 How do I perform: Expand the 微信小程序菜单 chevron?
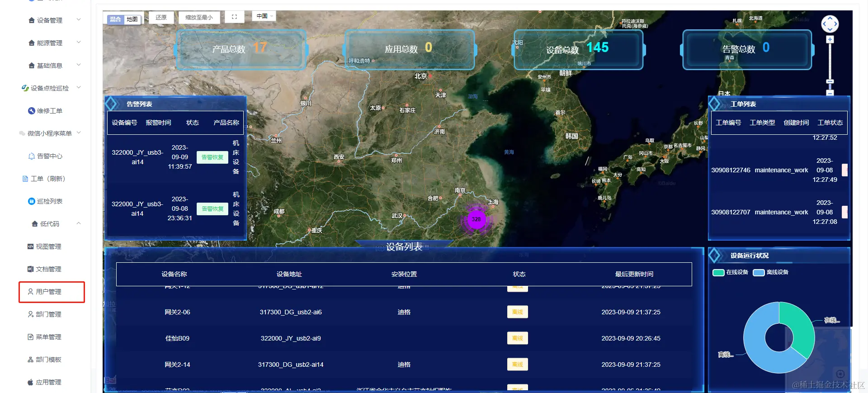point(79,133)
